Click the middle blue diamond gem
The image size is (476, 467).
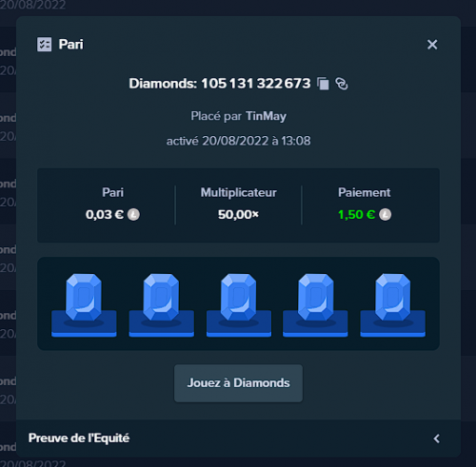point(239,298)
